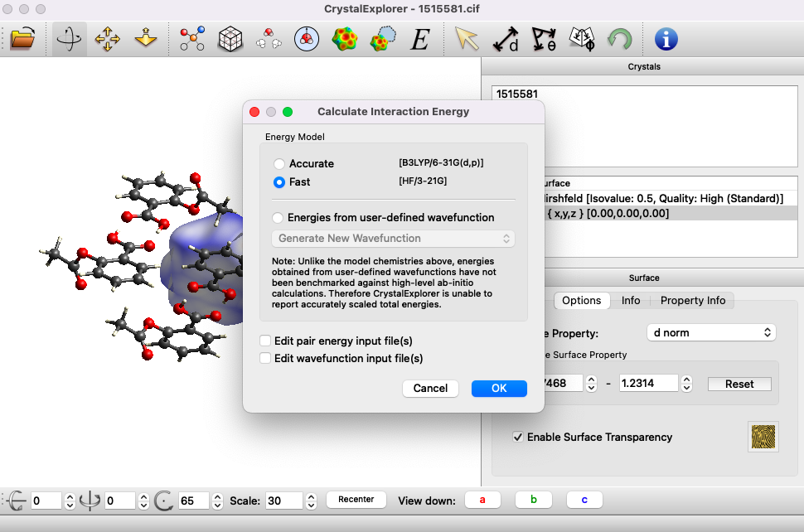Screen dimensions: 804x532
Task: Select the translate move arrows tool
Action: coord(107,39)
